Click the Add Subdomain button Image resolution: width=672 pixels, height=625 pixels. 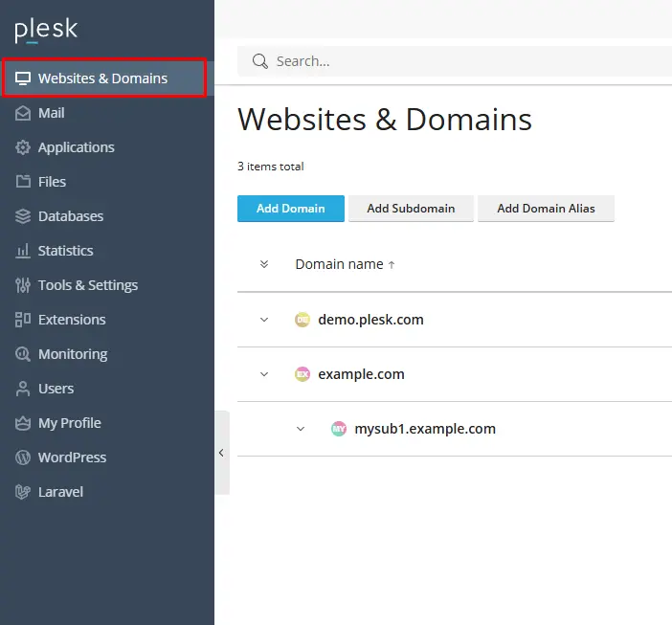point(411,209)
